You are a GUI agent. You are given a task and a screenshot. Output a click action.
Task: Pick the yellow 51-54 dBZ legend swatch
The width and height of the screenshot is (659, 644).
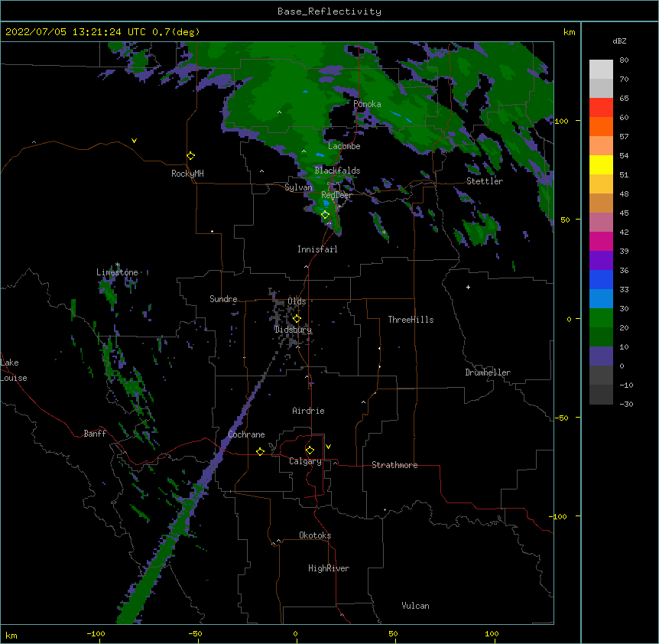click(601, 164)
